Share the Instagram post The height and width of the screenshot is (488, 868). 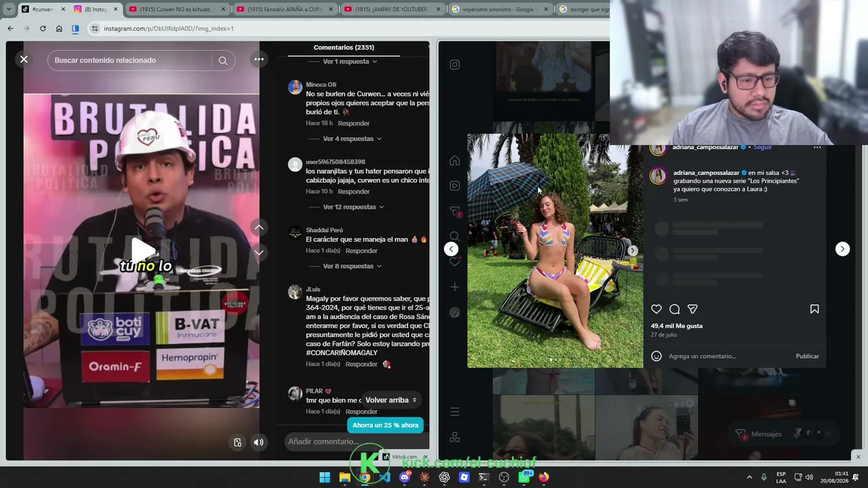[692, 309]
